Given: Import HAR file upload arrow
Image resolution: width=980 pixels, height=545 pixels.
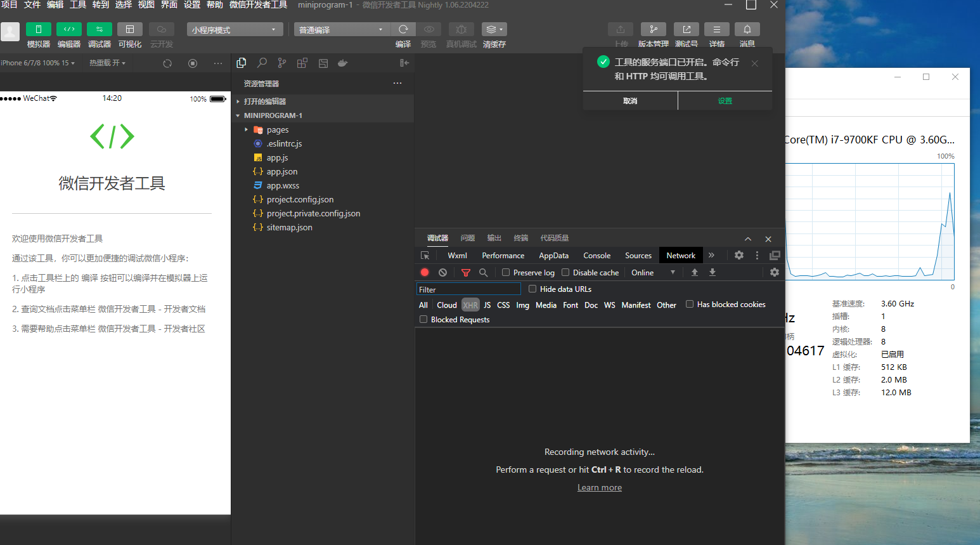Looking at the screenshot, I should click(x=695, y=272).
